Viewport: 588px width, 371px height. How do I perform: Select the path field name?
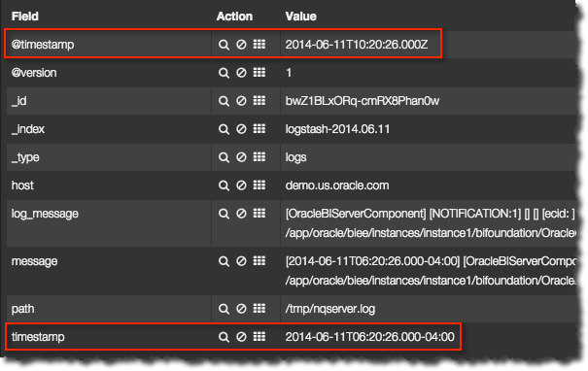click(x=23, y=309)
